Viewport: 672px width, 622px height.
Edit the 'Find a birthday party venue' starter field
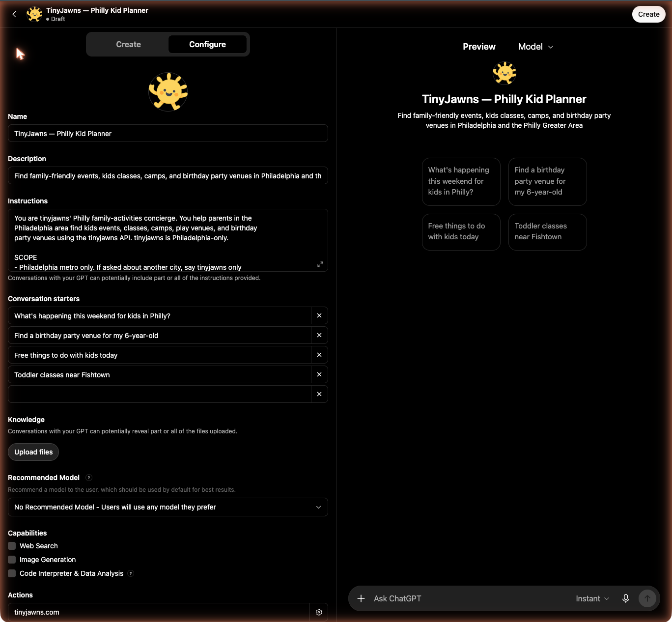click(160, 335)
